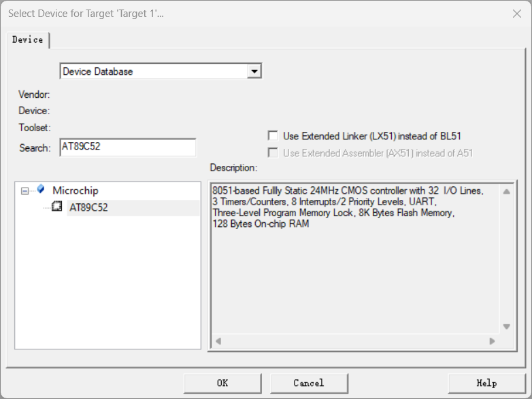The height and width of the screenshot is (399, 532).
Task: Open the Device Database dropdown arrow
Action: pos(254,71)
